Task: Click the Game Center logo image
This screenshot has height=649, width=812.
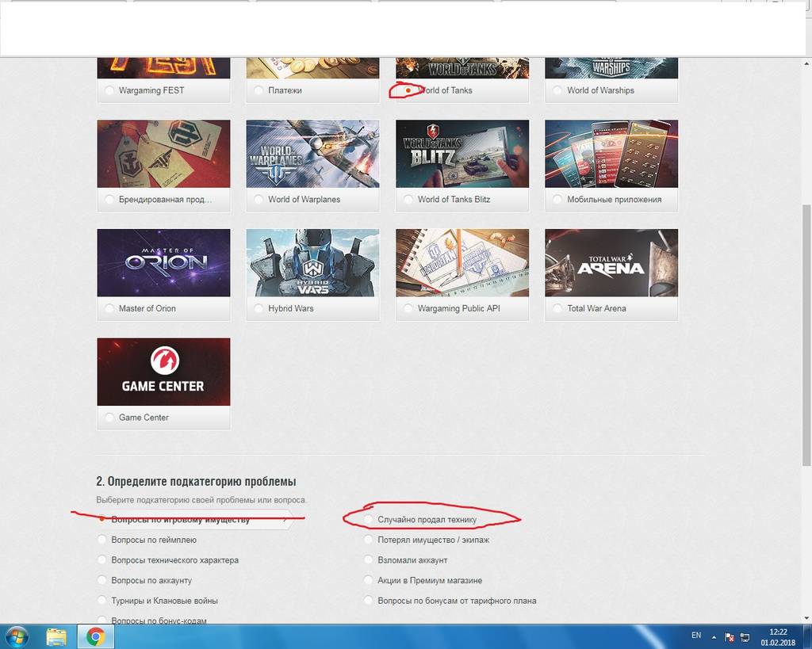Action: pos(163,372)
